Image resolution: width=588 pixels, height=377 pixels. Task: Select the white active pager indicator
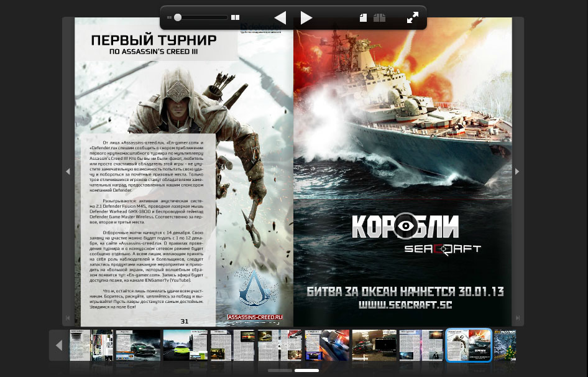[307, 371]
